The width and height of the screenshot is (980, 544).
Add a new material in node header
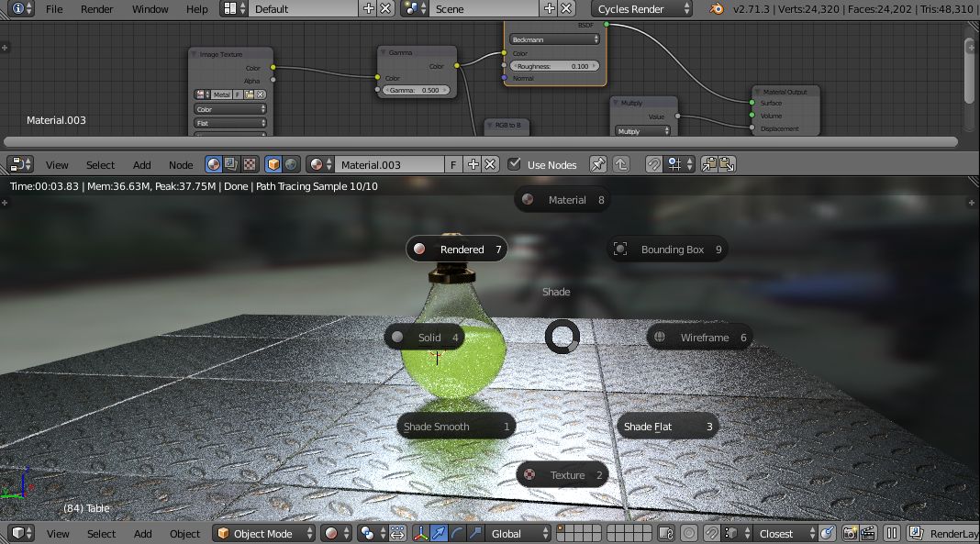tap(473, 164)
